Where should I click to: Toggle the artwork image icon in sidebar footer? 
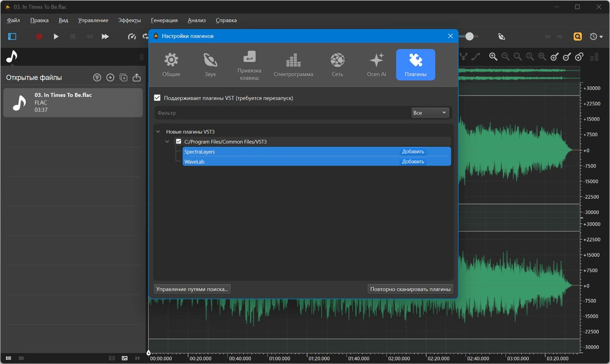(x=125, y=358)
